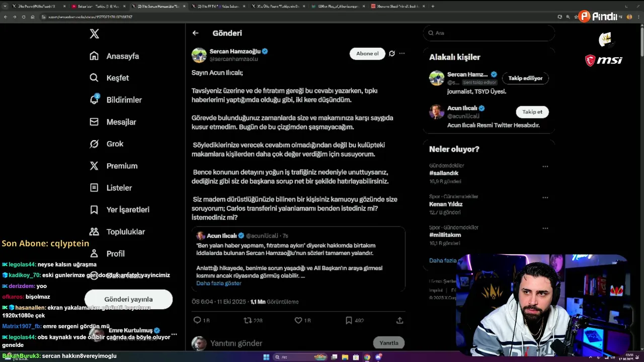Click the Yanıtla reply button
The height and width of the screenshot is (362, 644).
388,343
